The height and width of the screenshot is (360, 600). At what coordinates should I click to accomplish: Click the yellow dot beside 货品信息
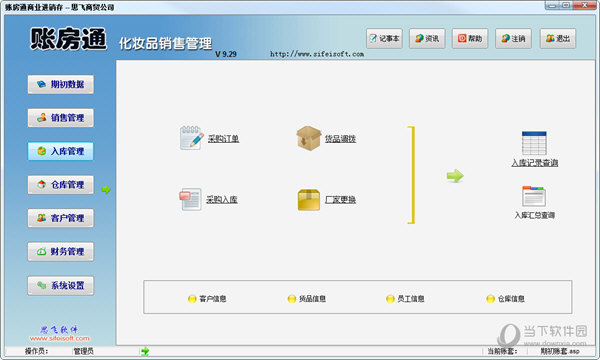[x=292, y=299]
